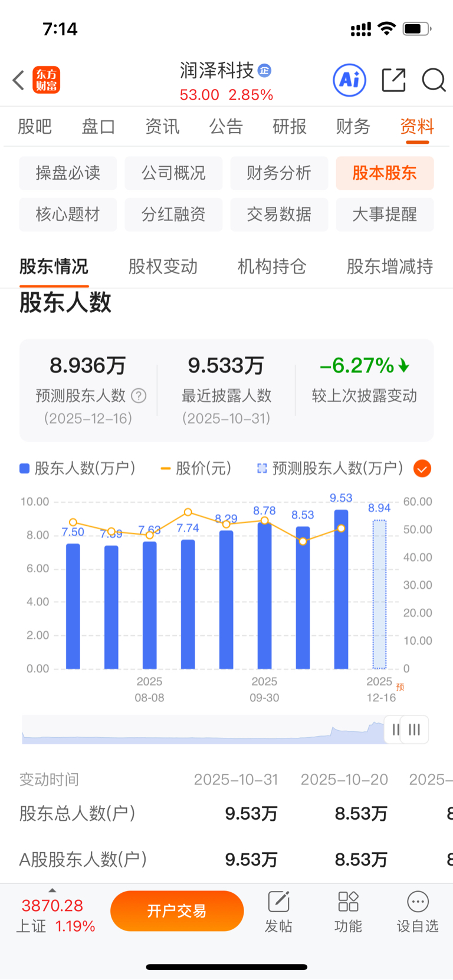Open 大事提醒 section button
Screen dimensions: 453x980
tap(385, 215)
